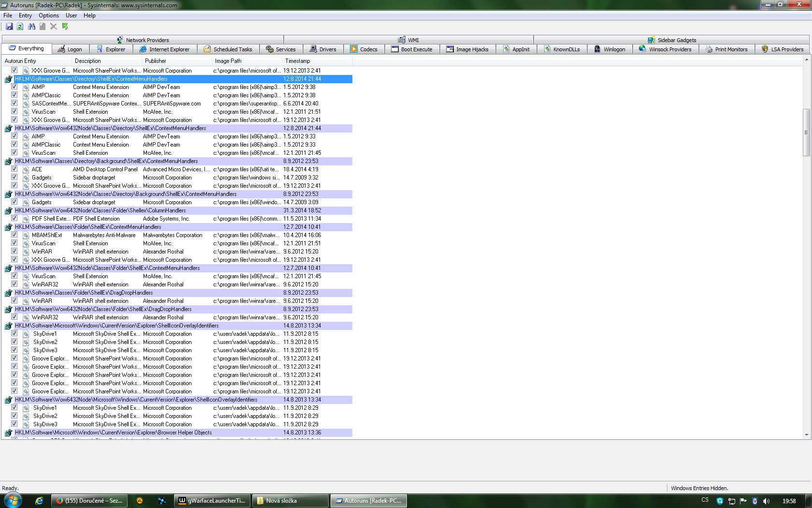Click the Save toolbar icon
This screenshot has height=508, width=812.
(x=9, y=27)
